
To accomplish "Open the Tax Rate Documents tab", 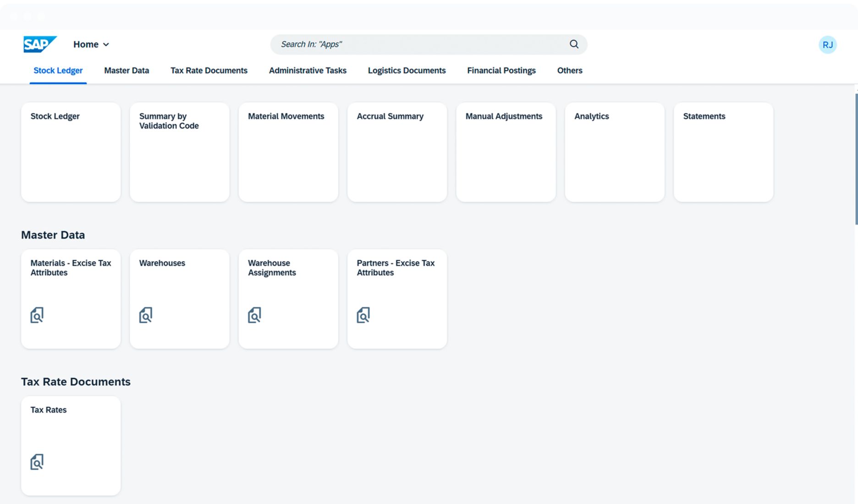I will 209,71.
